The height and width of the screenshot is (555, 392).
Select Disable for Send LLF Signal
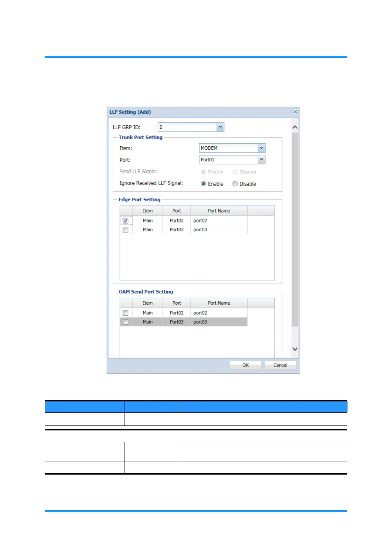point(235,172)
